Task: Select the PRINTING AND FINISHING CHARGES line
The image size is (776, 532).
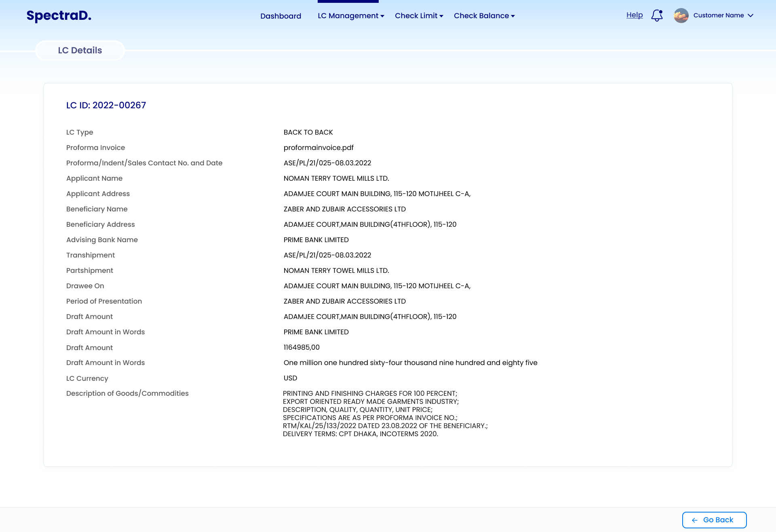Action: pos(370,393)
